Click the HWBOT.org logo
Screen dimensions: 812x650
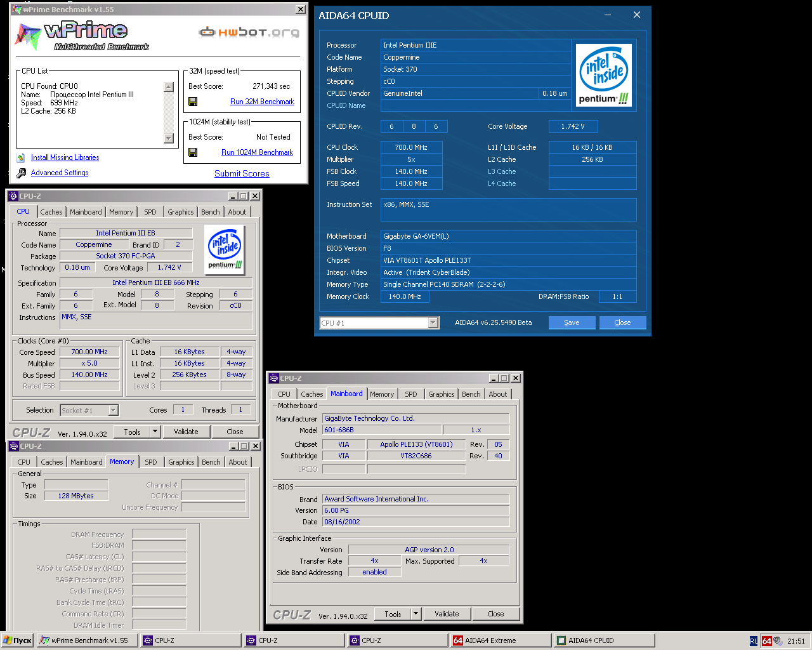(x=249, y=32)
